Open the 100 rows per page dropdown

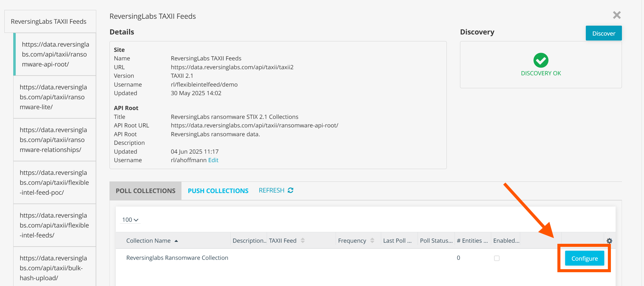[130, 220]
